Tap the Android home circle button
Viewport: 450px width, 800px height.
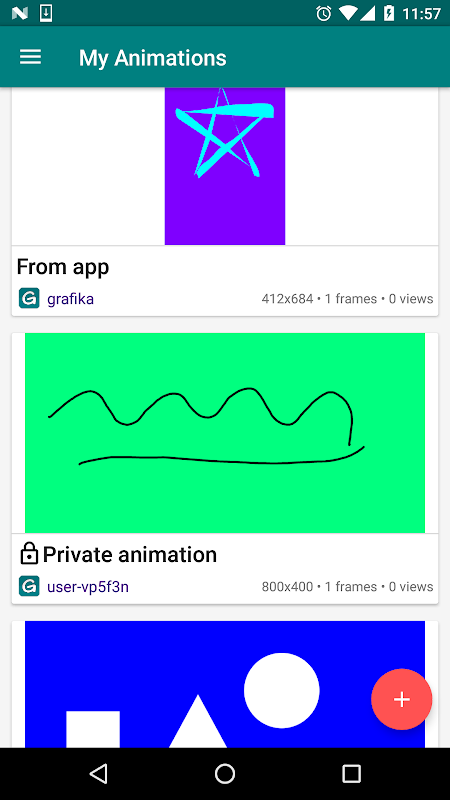tap(224, 774)
